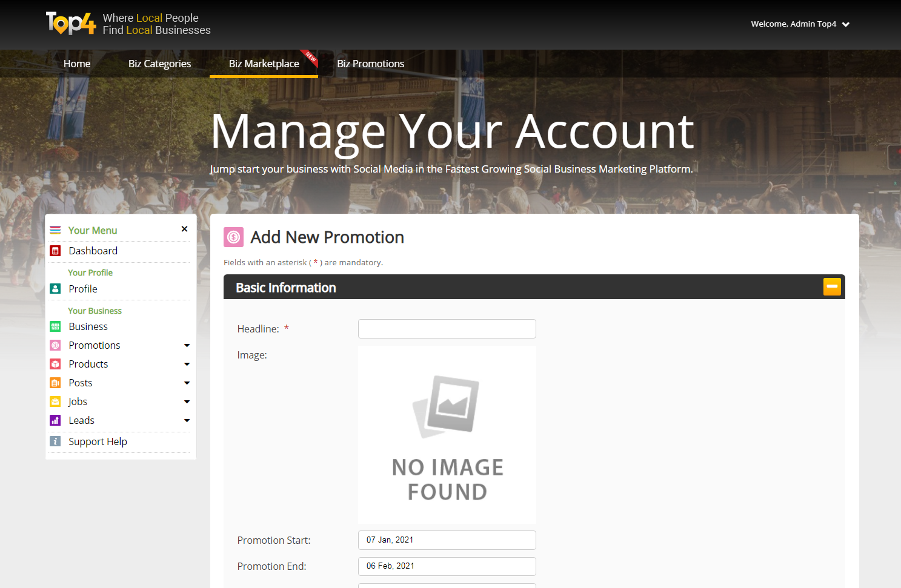Select the No Image Found placeholder
The height and width of the screenshot is (588, 901).
pos(447,434)
